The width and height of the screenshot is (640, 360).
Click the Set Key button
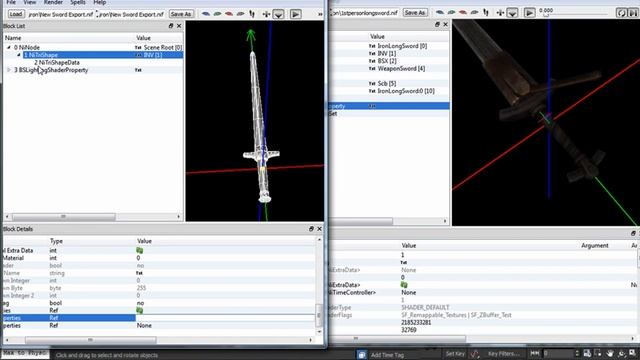click(455, 354)
